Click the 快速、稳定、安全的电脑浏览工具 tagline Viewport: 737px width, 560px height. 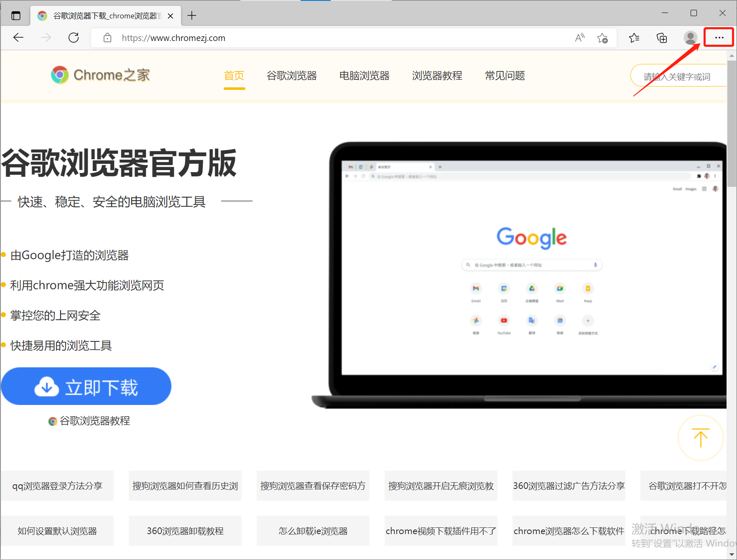112,202
